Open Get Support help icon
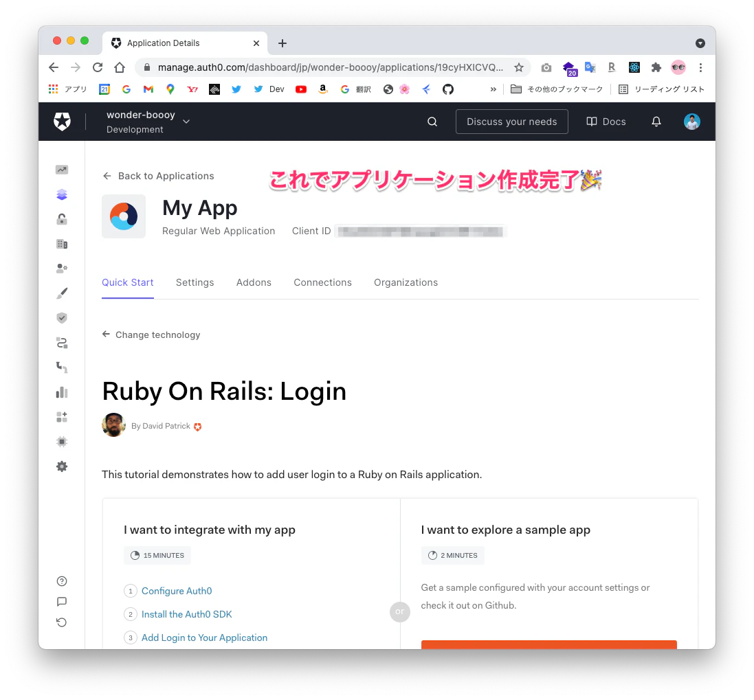The height and width of the screenshot is (700, 754). pyautogui.click(x=62, y=581)
